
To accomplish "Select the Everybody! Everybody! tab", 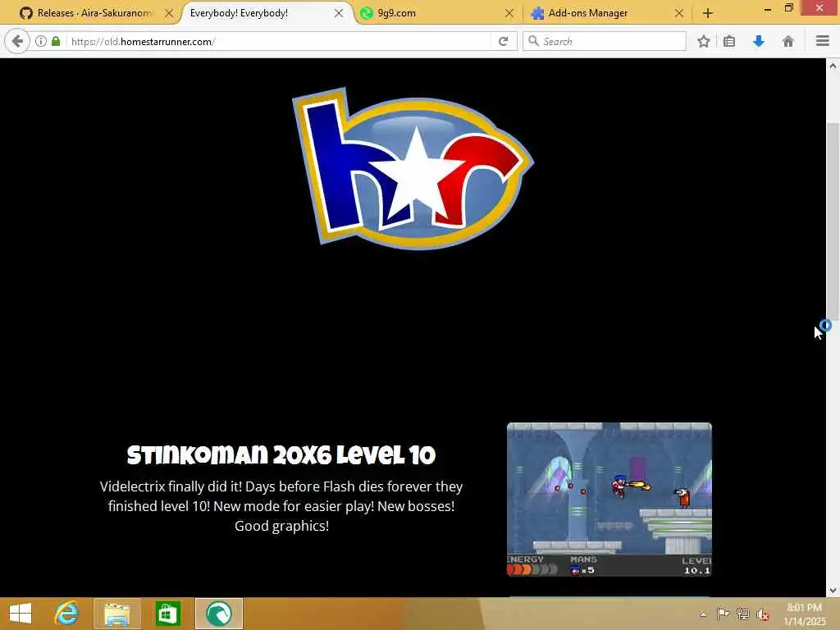I will [x=265, y=13].
